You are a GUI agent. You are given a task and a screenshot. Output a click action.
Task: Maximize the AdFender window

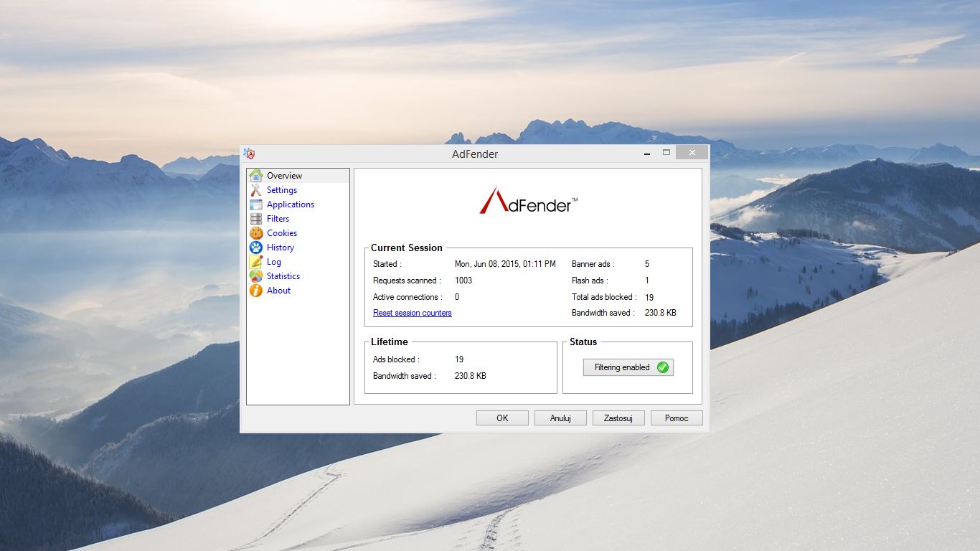[x=666, y=153]
